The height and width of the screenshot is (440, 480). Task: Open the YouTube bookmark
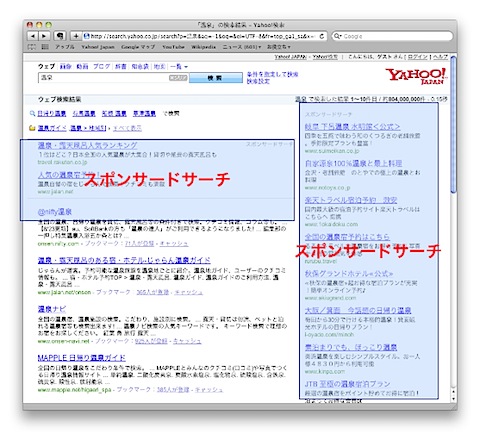click(x=173, y=47)
